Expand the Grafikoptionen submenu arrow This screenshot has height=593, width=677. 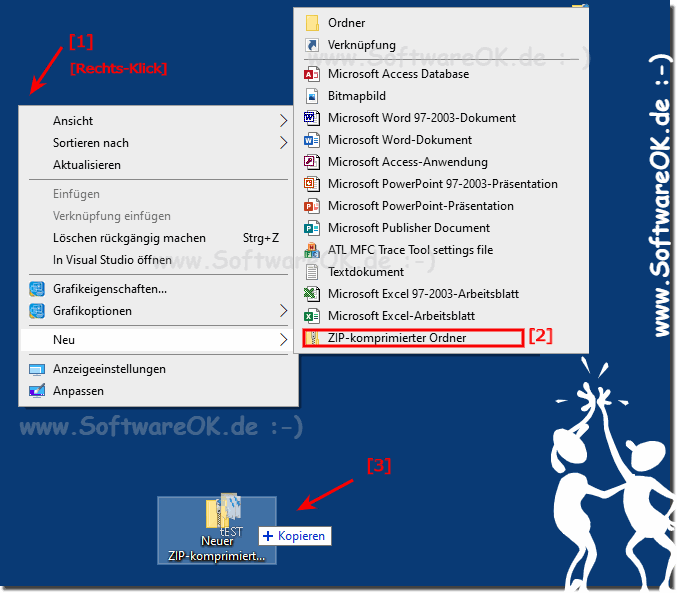[x=283, y=311]
